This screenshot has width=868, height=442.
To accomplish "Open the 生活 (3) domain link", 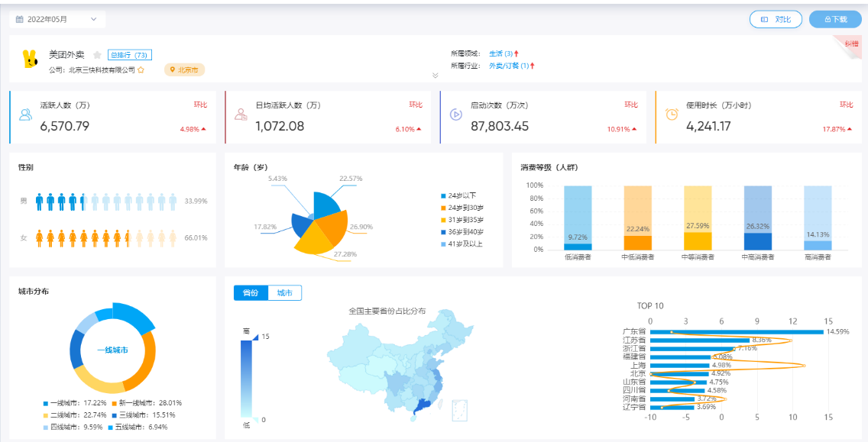I will coord(500,53).
